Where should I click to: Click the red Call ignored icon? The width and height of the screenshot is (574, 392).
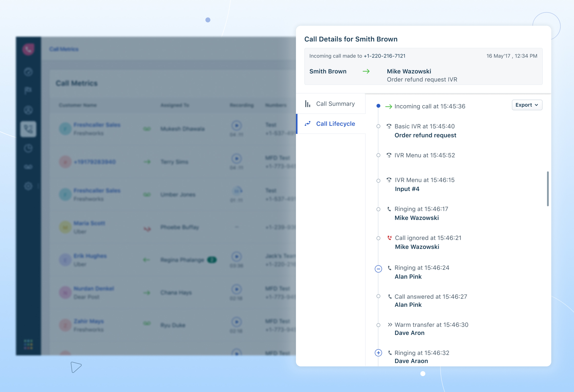(x=389, y=238)
